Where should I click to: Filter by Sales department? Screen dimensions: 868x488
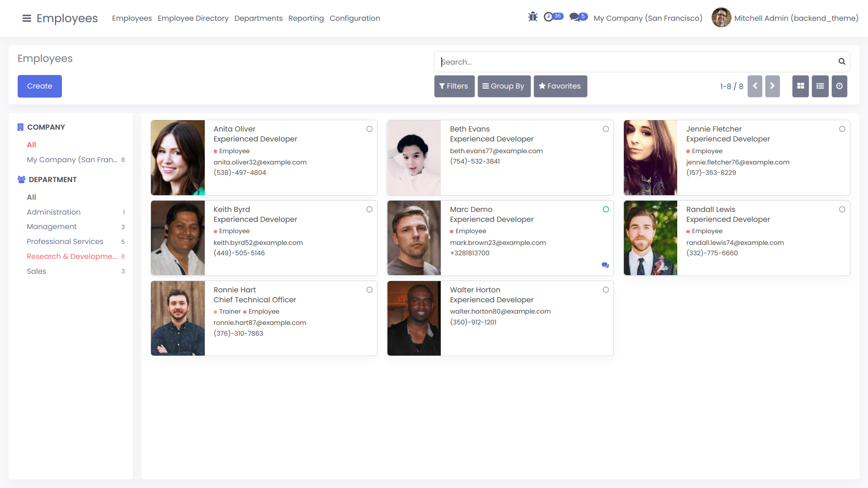click(x=37, y=271)
